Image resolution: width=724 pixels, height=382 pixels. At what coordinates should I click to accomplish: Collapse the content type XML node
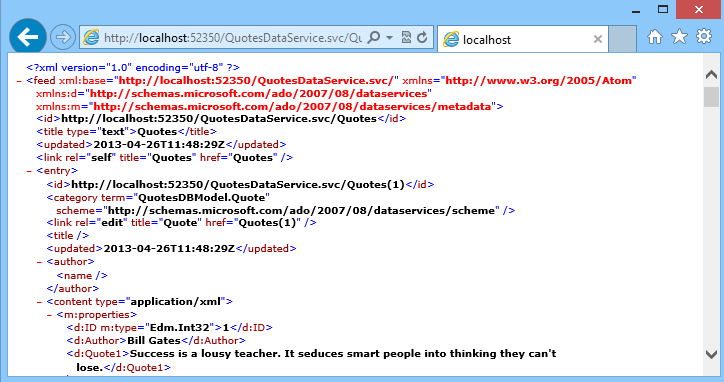(39, 303)
